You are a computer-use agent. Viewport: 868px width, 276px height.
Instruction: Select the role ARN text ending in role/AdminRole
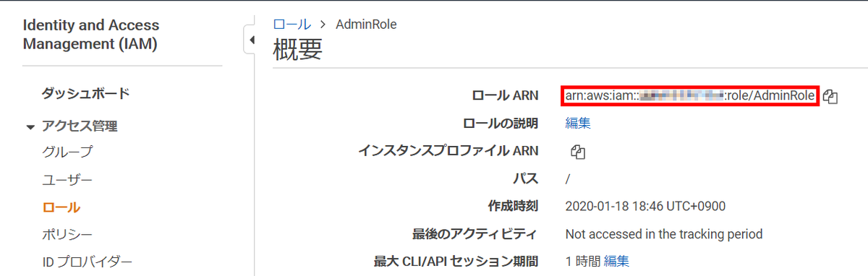(x=690, y=95)
